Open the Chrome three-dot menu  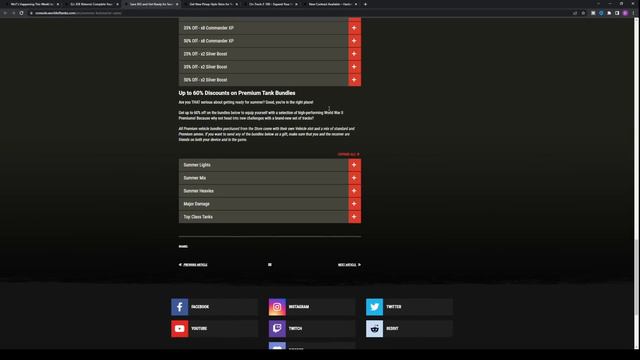click(633, 13)
